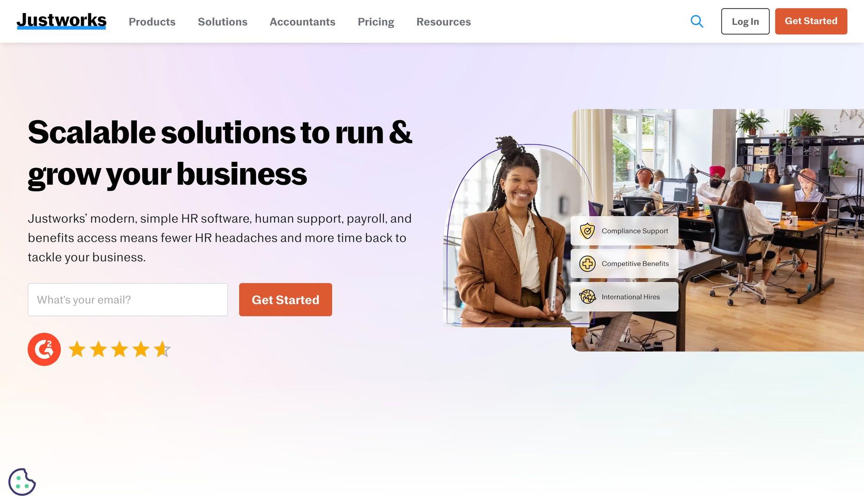This screenshot has width=864, height=504.
Task: Click the Log In button
Action: 745,21
